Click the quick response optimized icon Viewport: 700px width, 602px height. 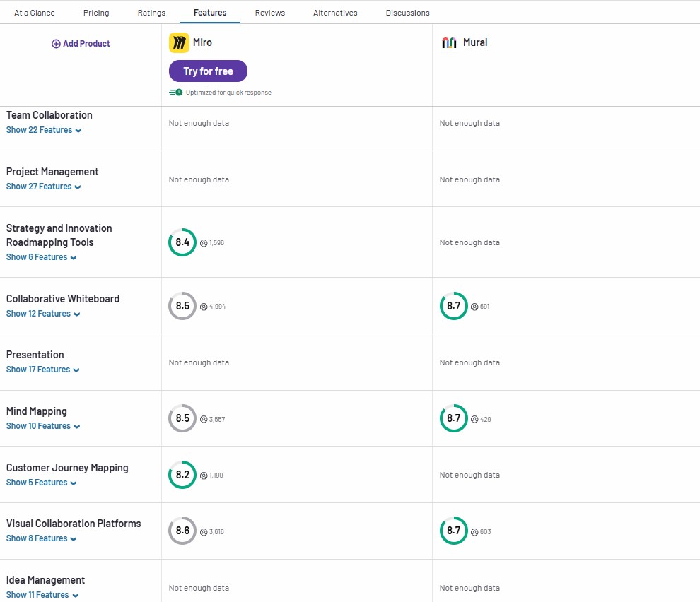(x=175, y=93)
